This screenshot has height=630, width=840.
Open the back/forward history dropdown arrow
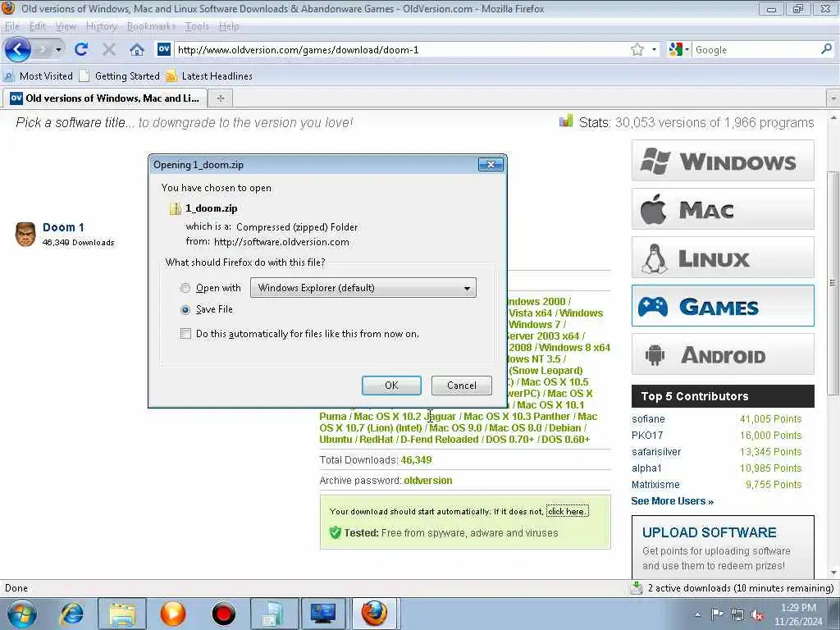pyautogui.click(x=58, y=50)
